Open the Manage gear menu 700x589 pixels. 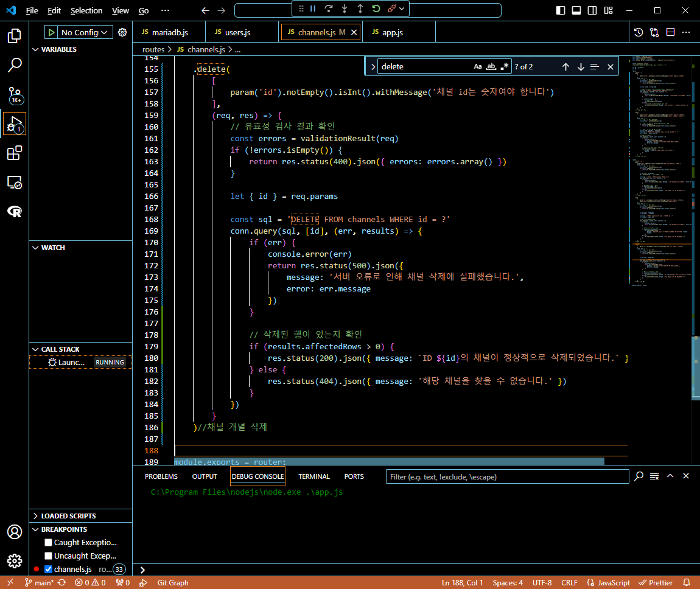pos(14,561)
